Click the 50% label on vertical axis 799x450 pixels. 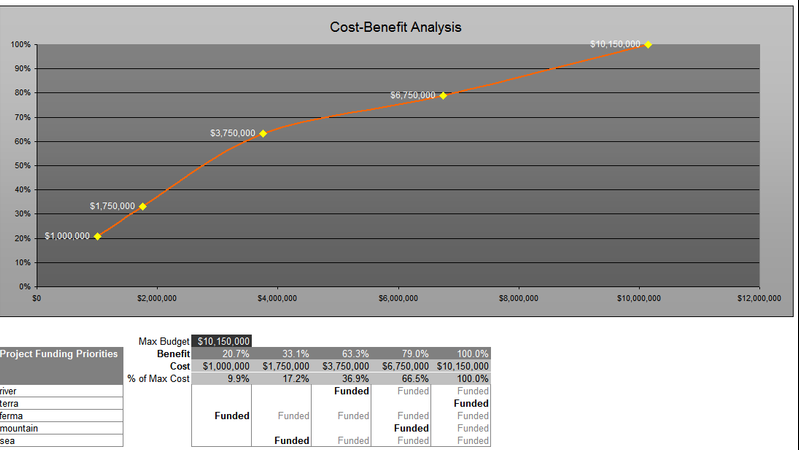point(22,166)
